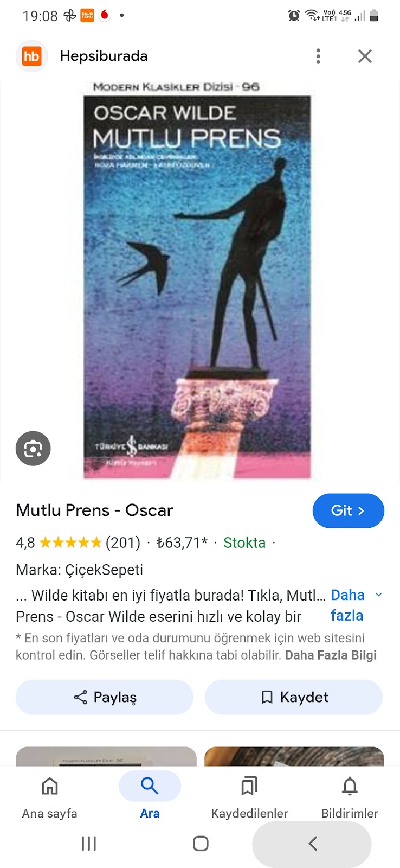Viewport: 400px width, 868px height.
Task: Open the Bildirimler bell tab
Action: [x=350, y=796]
